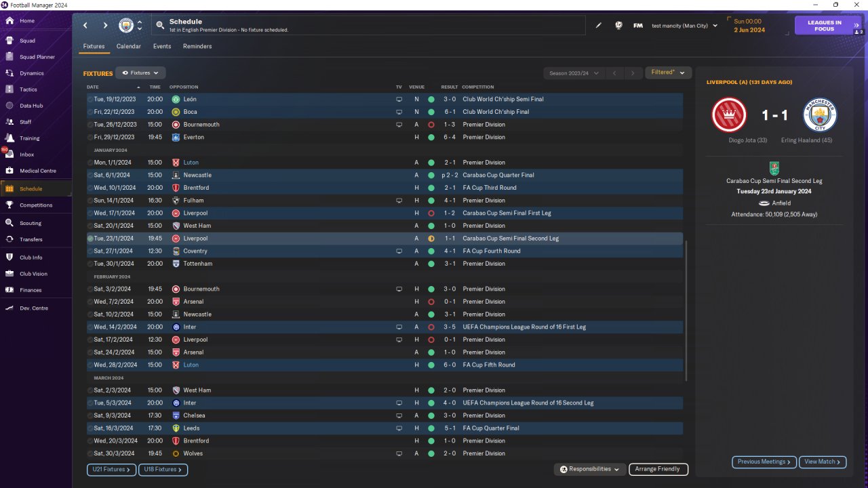Click the search magnifier icon
The width and height of the screenshot is (868, 488).
point(160,25)
